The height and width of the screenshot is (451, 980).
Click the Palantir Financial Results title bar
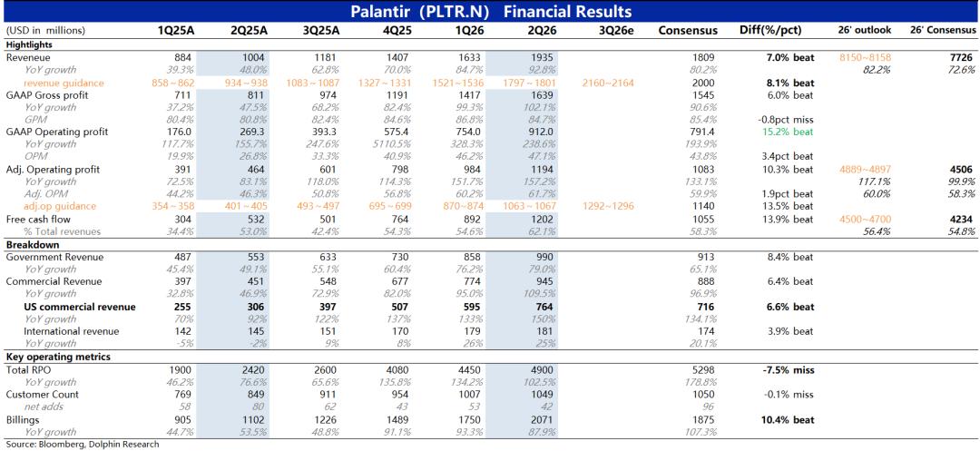pos(490,11)
